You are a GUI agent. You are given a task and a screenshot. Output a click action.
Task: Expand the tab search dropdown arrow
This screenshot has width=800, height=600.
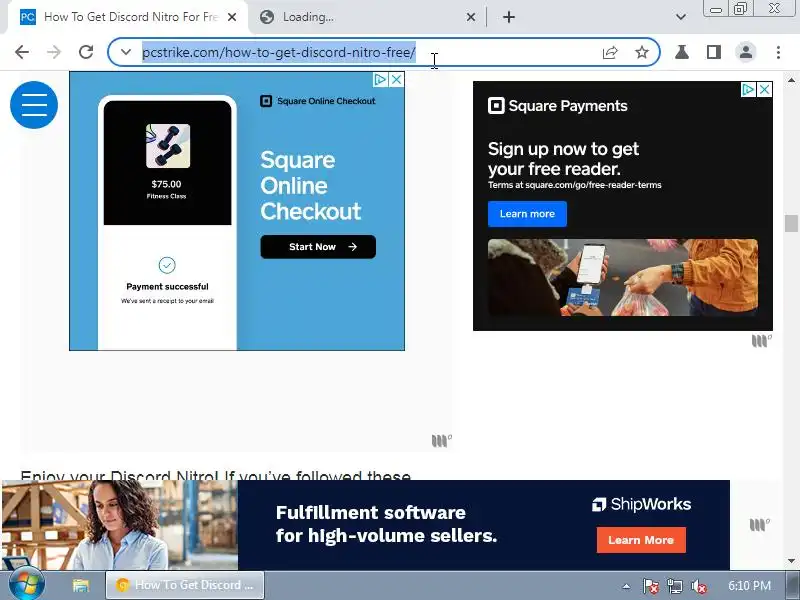pos(681,17)
